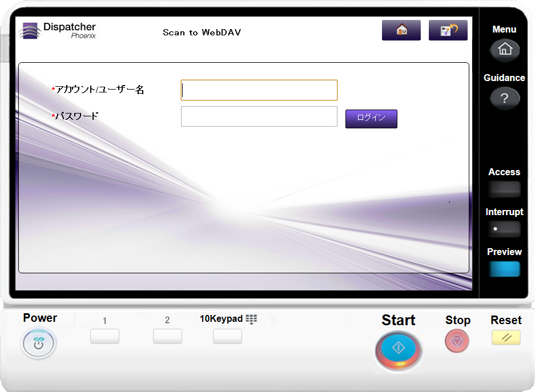This screenshot has height=392, width=535.
Task: Push the Power button
Action: tap(39, 343)
